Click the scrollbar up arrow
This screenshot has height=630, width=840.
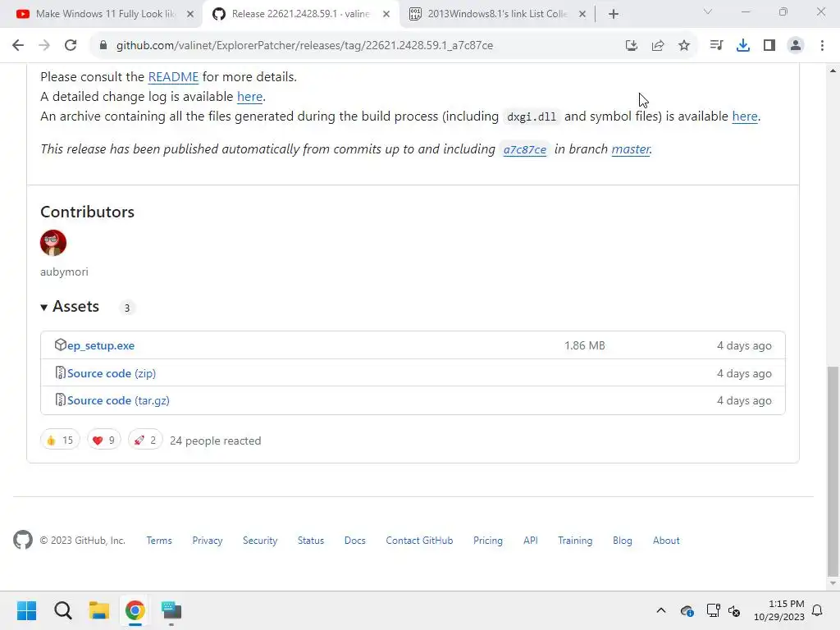pyautogui.click(x=833, y=71)
